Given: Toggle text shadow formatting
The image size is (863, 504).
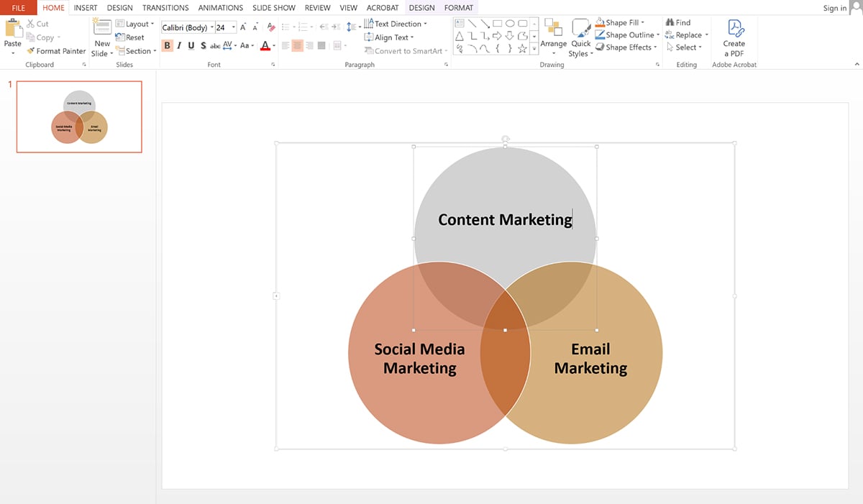Looking at the screenshot, I should 203,45.
